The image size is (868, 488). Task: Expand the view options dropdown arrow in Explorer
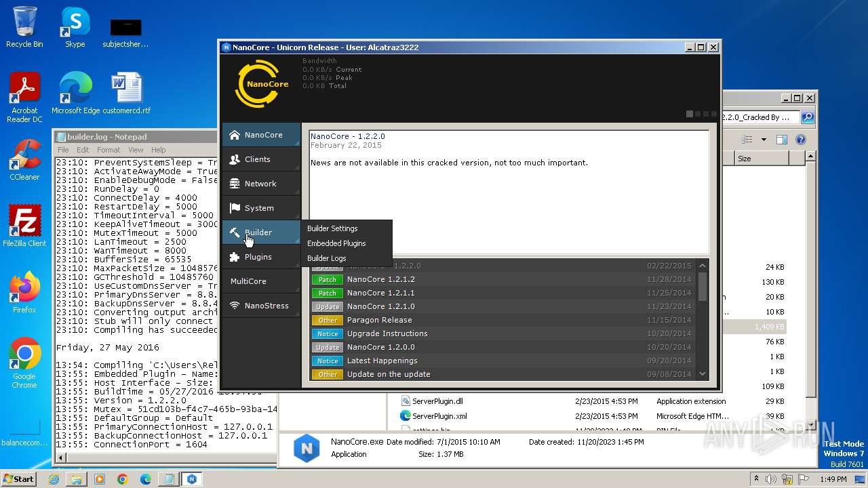pyautogui.click(x=764, y=140)
